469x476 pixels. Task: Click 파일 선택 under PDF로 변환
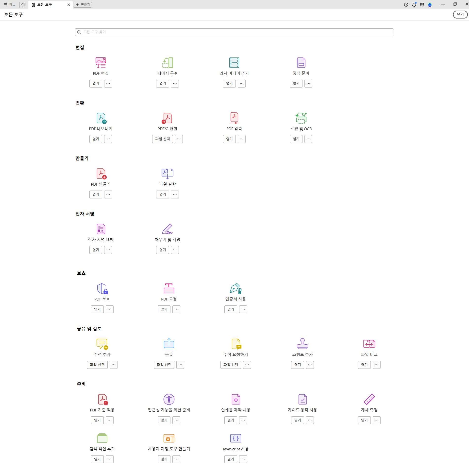tap(162, 139)
